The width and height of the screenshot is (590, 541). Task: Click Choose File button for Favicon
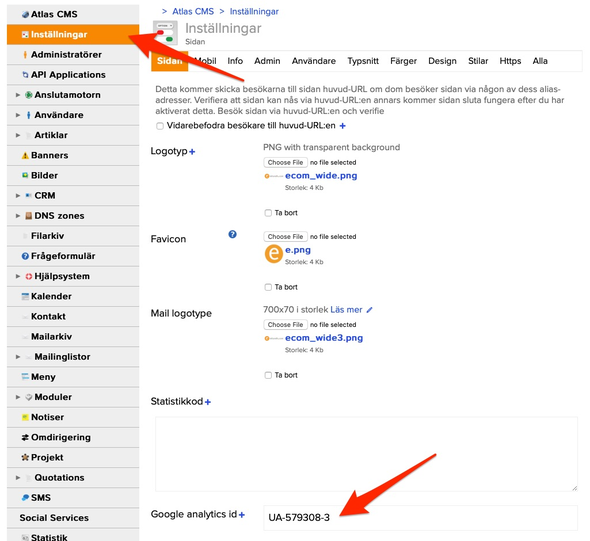pyautogui.click(x=285, y=237)
